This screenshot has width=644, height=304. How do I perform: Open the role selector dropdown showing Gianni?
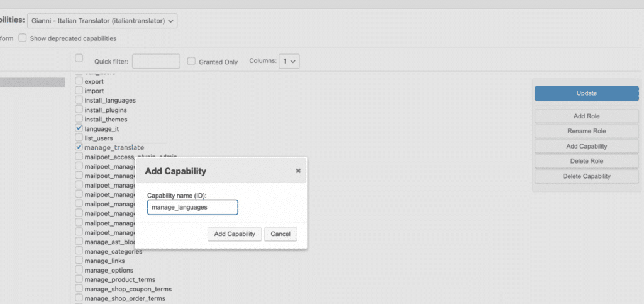pyautogui.click(x=103, y=21)
